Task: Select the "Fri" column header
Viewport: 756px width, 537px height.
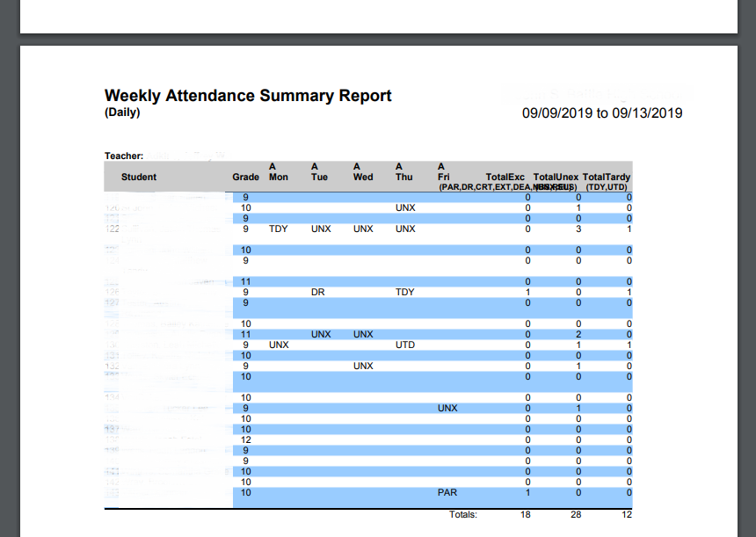Action: point(444,177)
